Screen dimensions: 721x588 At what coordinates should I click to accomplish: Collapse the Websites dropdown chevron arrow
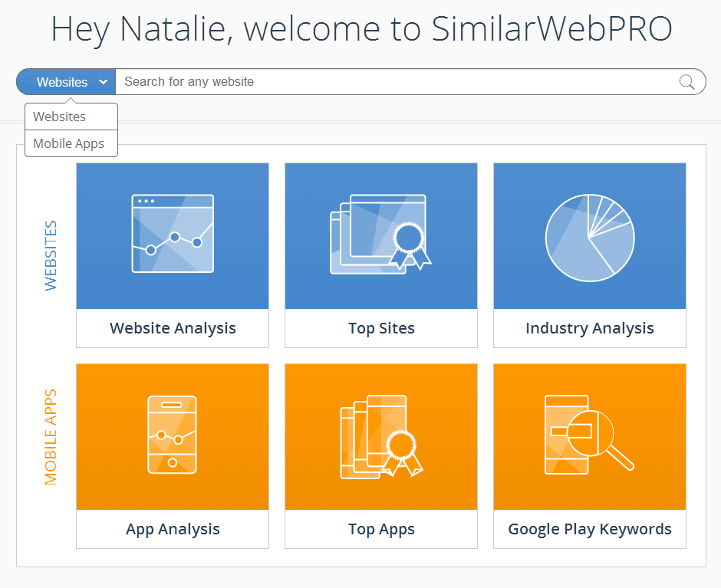[x=103, y=82]
